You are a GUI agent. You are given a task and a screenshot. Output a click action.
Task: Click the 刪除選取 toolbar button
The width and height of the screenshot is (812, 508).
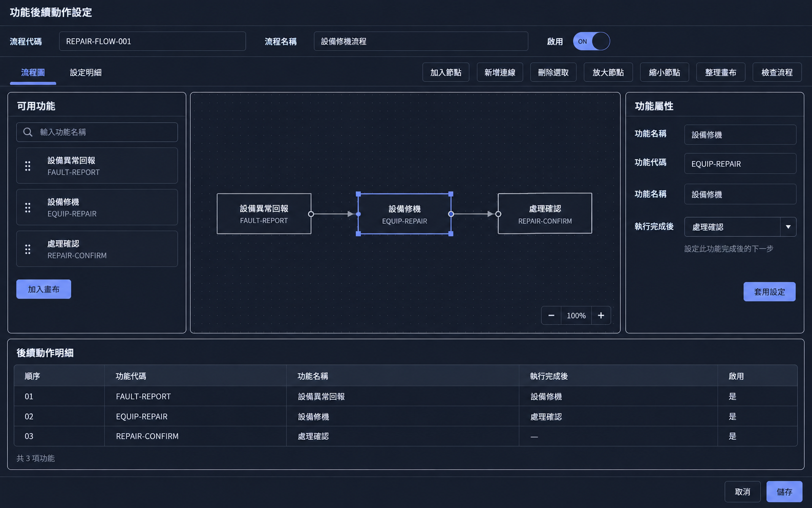(x=553, y=73)
